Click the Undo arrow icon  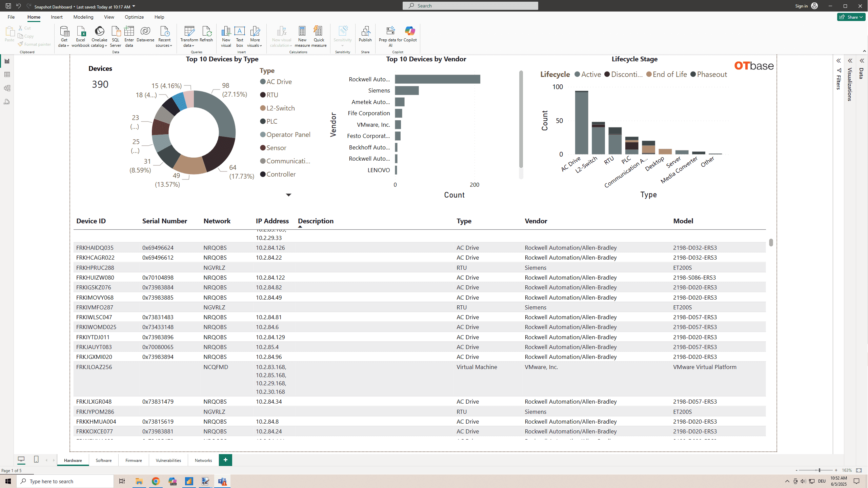pos(18,6)
